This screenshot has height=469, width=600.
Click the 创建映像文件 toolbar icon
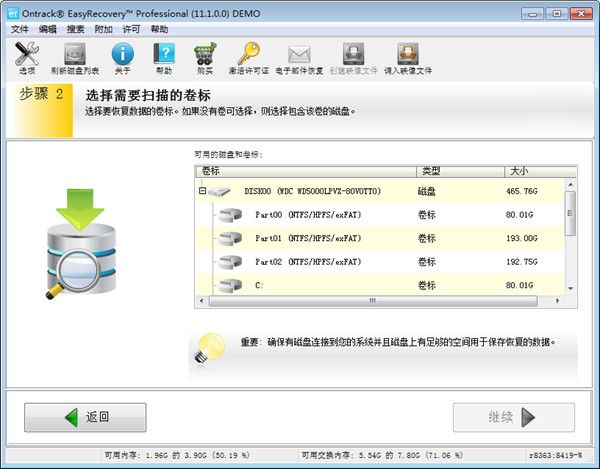tap(353, 54)
